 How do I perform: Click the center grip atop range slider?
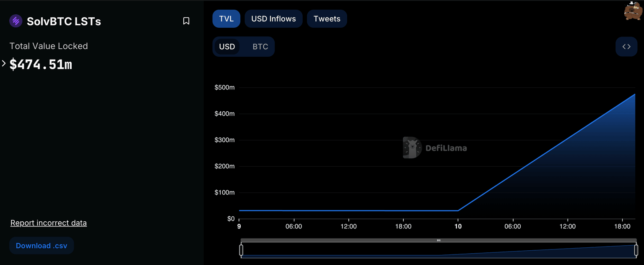click(439, 241)
